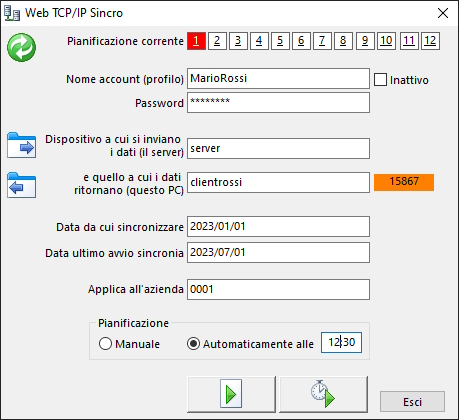The height and width of the screenshot is (420, 459).
Task: Click the network icon in the title bar
Action: [12, 13]
